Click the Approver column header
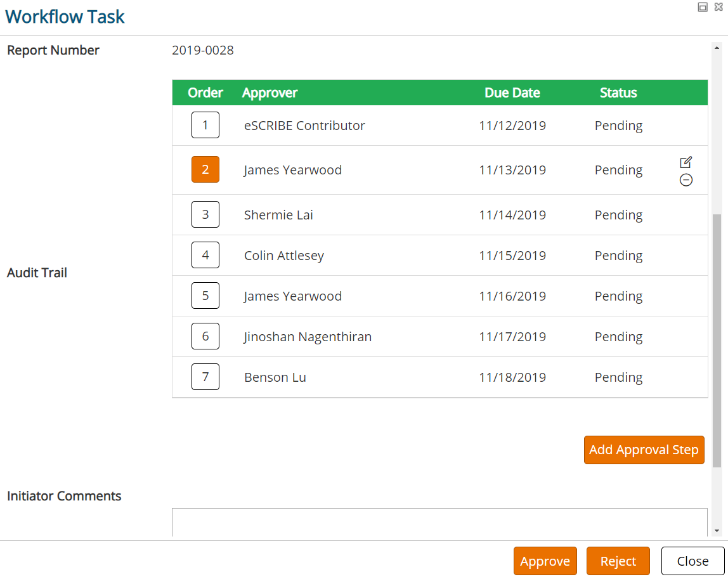728x579 pixels. click(x=270, y=93)
